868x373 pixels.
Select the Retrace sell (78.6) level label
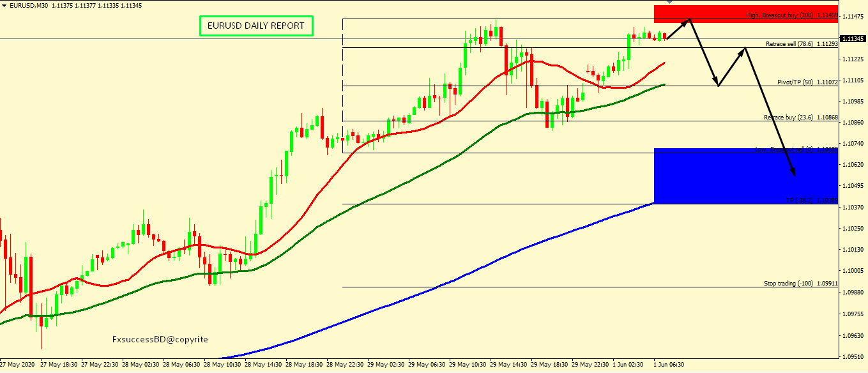click(791, 44)
